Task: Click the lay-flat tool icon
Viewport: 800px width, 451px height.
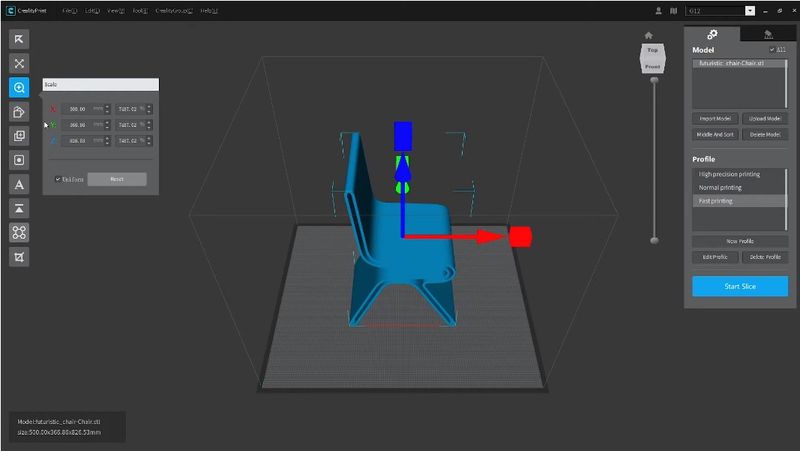Action: pyautogui.click(x=19, y=208)
